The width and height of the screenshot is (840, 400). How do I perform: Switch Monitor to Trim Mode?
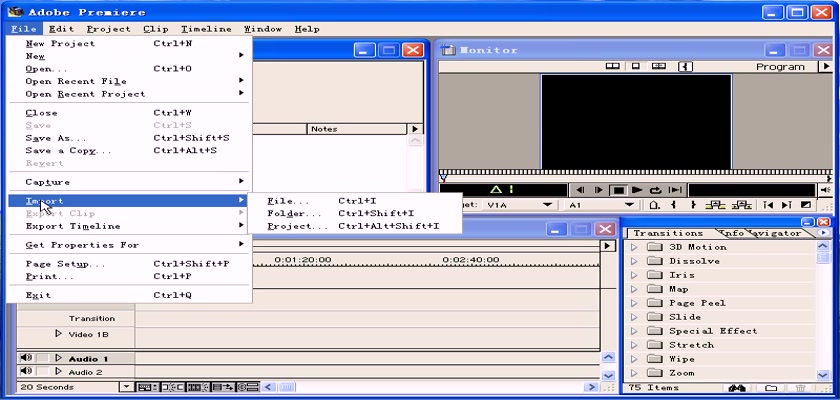659,66
